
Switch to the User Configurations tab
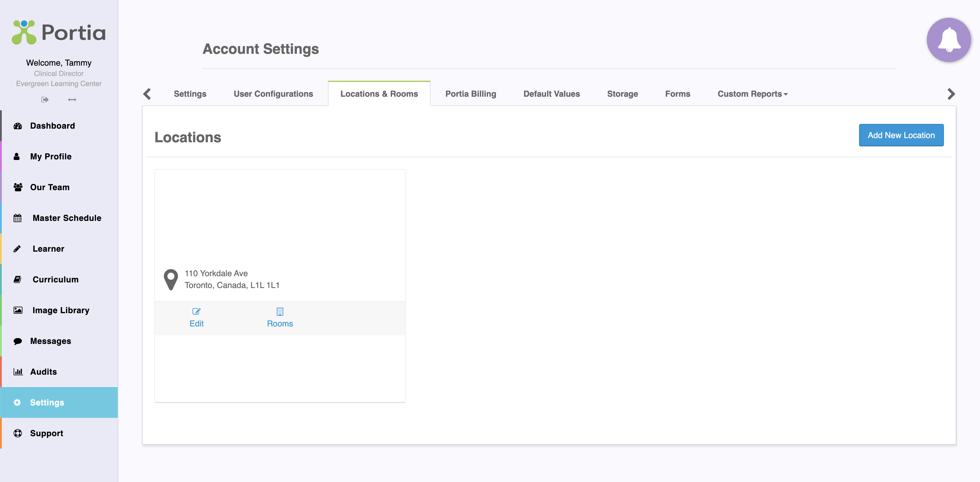coord(273,94)
